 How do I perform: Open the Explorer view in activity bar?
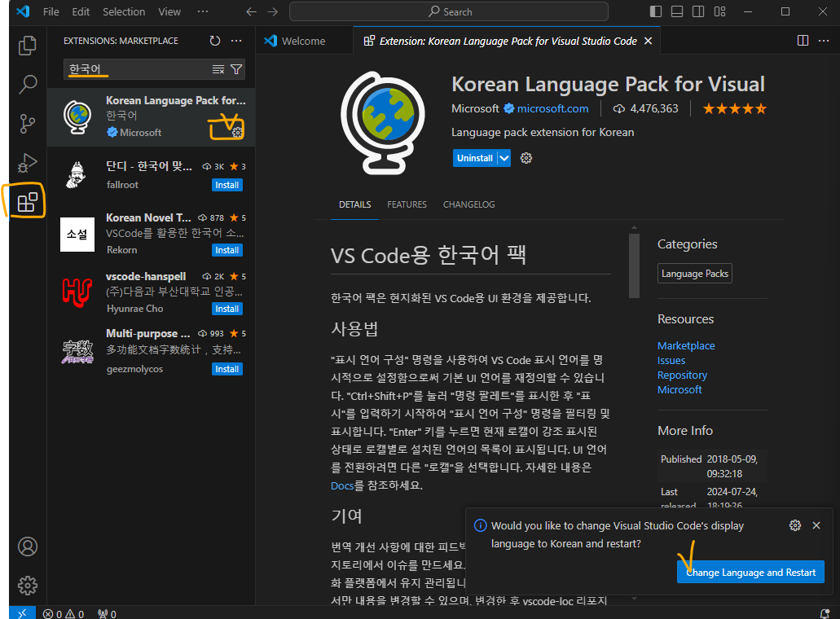[x=28, y=46]
